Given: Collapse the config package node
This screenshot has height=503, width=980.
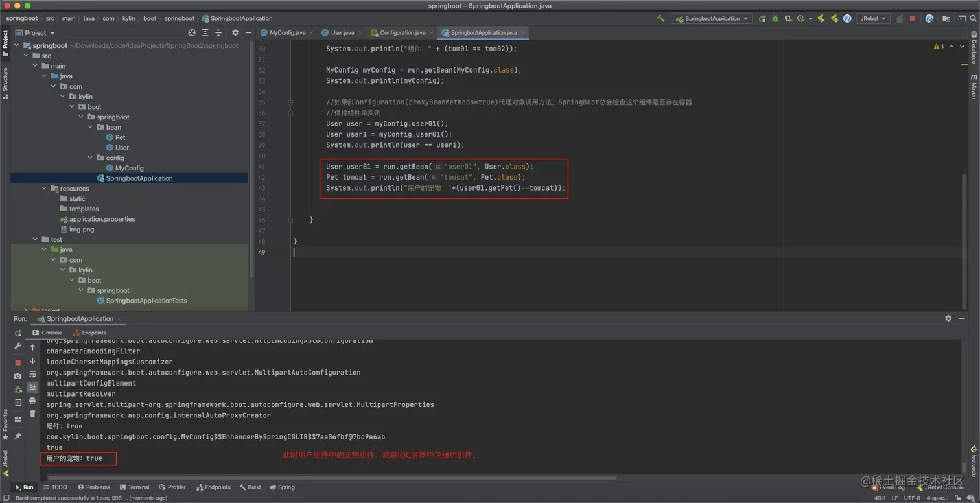Looking at the screenshot, I should coord(90,158).
